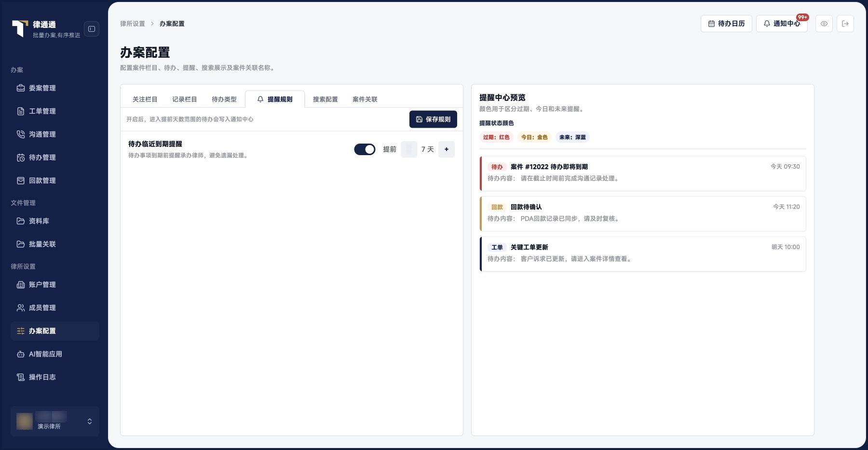Screen dimensions: 868x450
Task: Switch to the 关注栏目 tab
Action: tap(145, 99)
